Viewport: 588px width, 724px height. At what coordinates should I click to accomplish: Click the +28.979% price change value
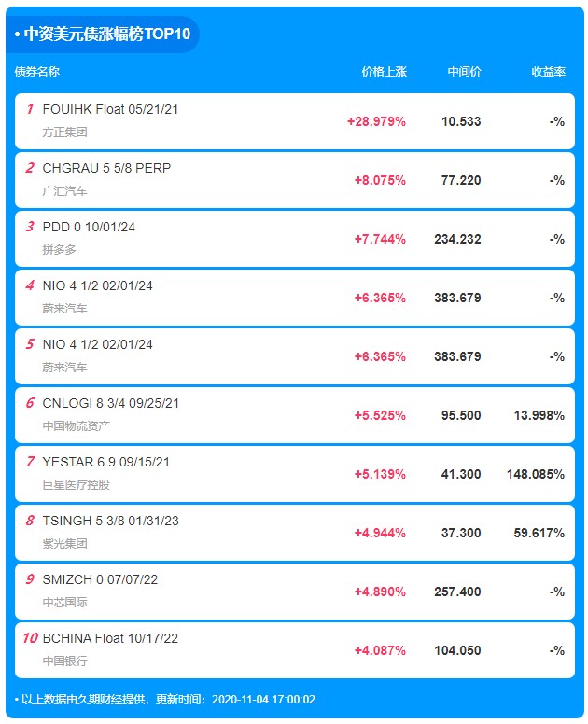(376, 121)
